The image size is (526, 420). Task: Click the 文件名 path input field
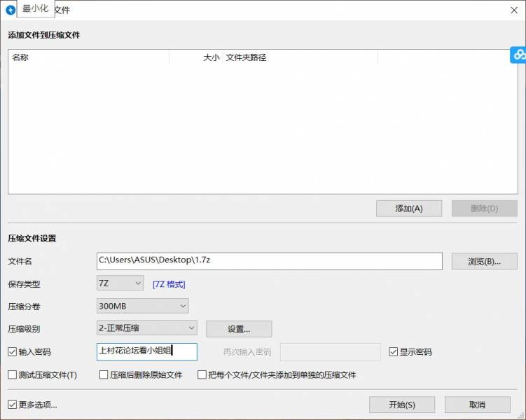pyautogui.click(x=270, y=260)
